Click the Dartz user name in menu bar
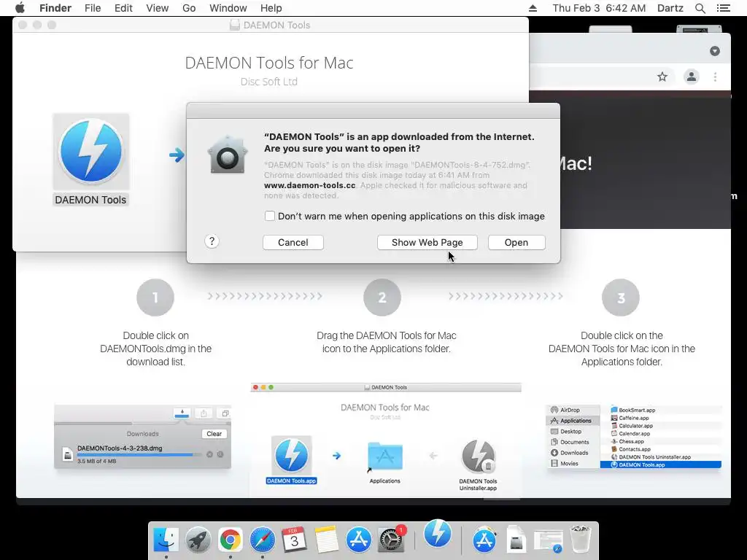The image size is (747, 560). pyautogui.click(x=670, y=8)
